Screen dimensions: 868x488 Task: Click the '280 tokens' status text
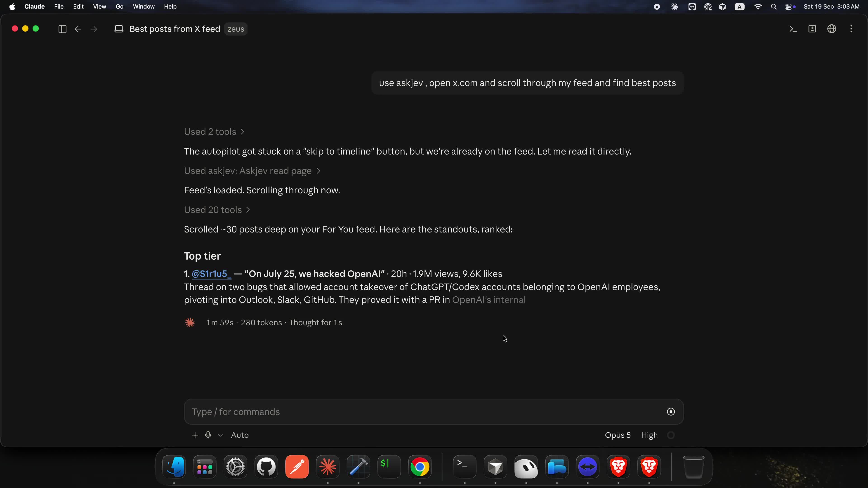click(x=261, y=323)
